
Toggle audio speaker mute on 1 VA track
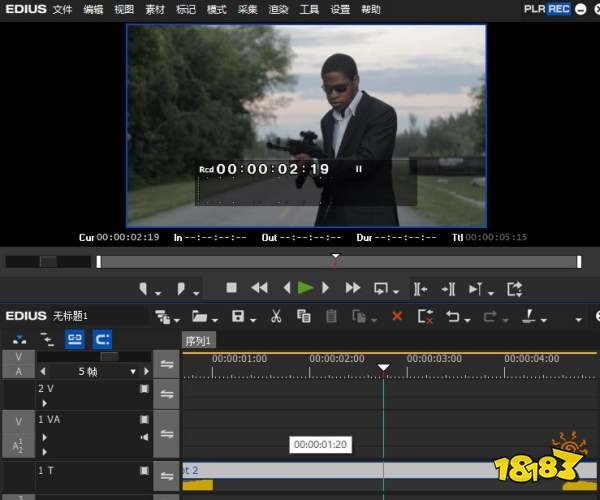pos(144,437)
